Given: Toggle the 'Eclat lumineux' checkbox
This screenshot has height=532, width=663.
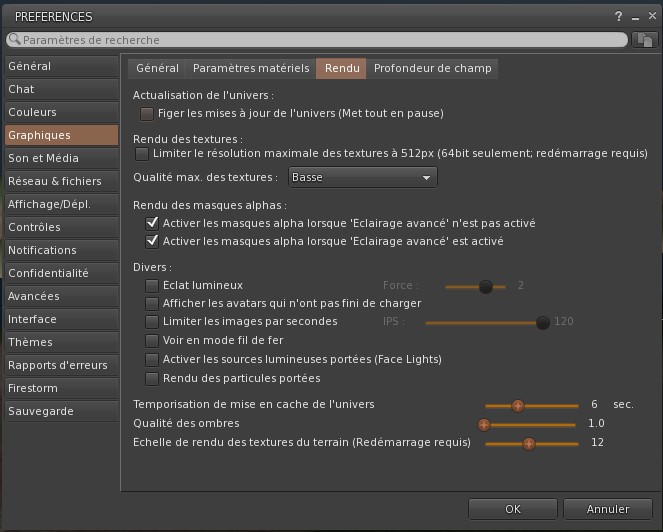Looking at the screenshot, I should (152, 286).
